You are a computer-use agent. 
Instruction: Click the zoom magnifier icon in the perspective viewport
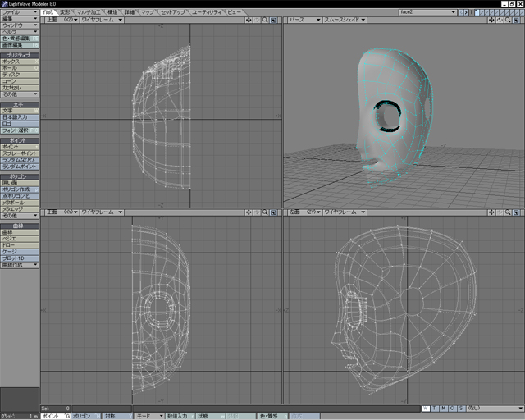pos(509,20)
